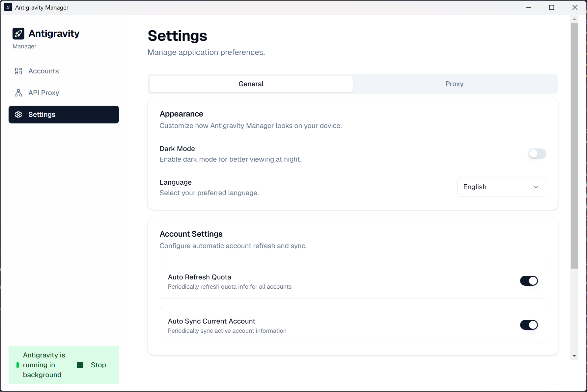
Task: Click the Settings gear icon
Action: pyautogui.click(x=19, y=114)
